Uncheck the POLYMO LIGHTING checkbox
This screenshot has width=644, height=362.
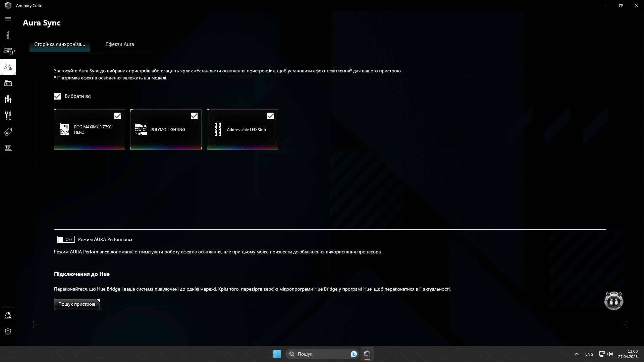tap(194, 116)
